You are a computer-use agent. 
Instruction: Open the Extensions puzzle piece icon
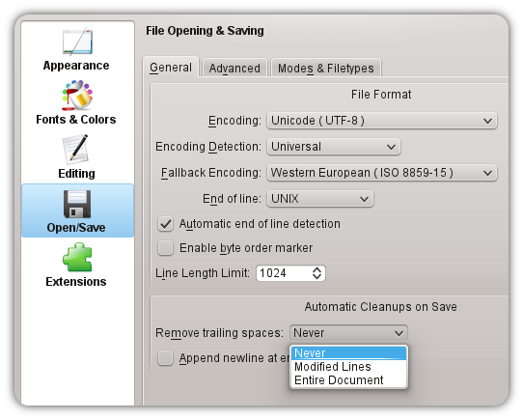click(77, 257)
